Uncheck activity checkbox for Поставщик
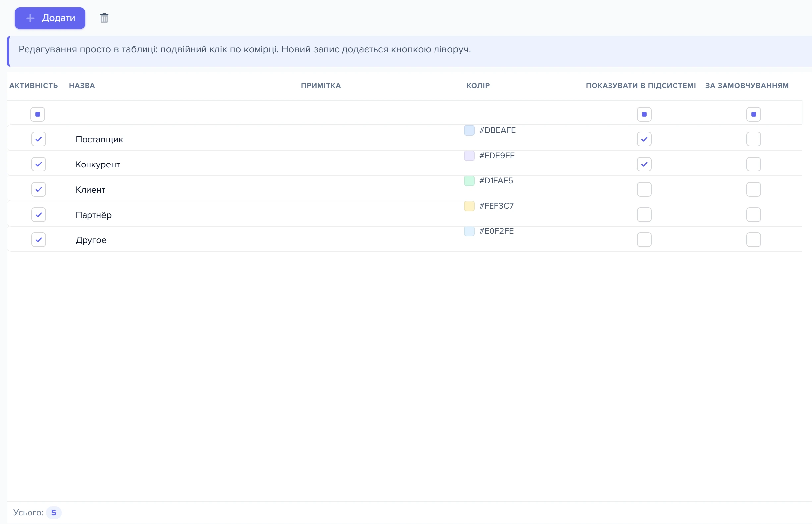This screenshot has height=524, width=812. [x=39, y=139]
